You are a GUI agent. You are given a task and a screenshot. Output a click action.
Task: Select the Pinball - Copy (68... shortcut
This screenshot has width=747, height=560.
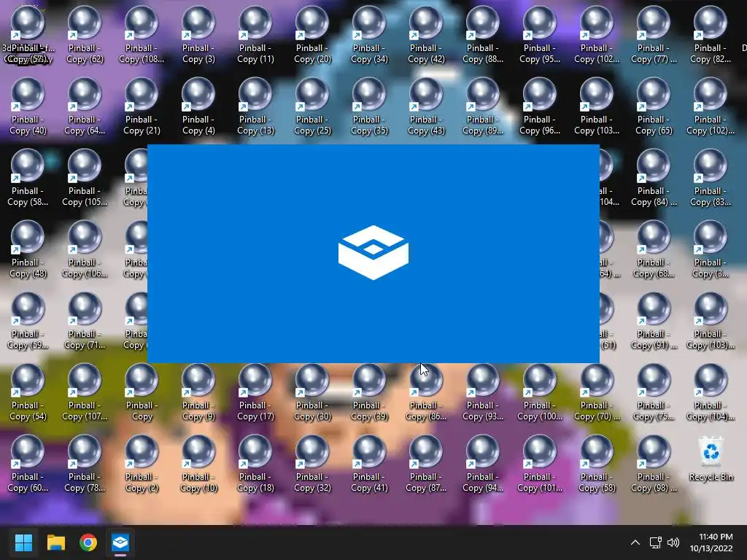click(x=654, y=249)
